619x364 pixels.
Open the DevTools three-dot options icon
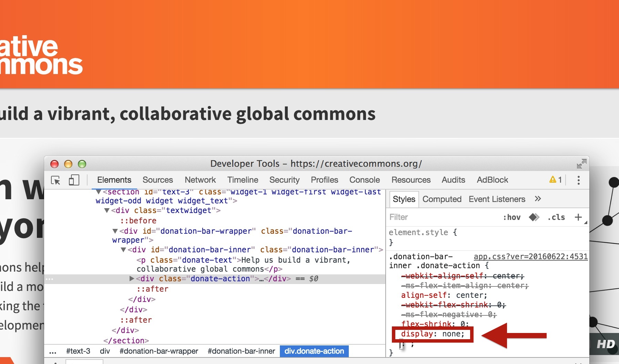point(578,180)
